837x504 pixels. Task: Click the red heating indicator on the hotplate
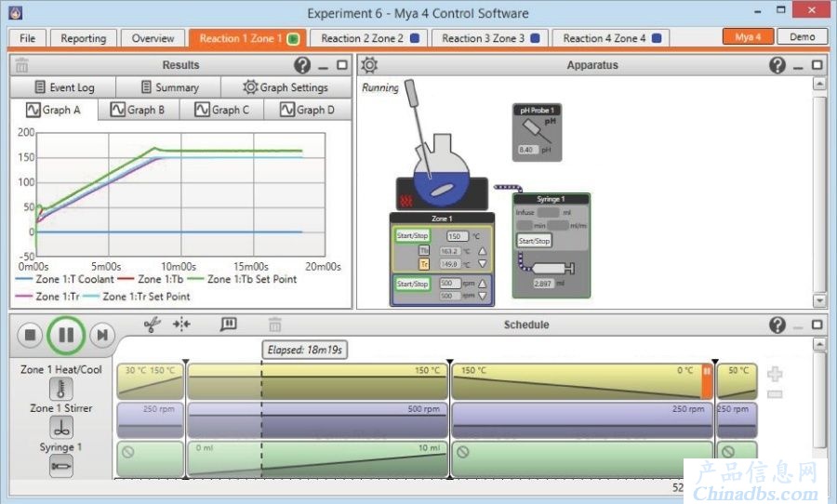pos(406,201)
